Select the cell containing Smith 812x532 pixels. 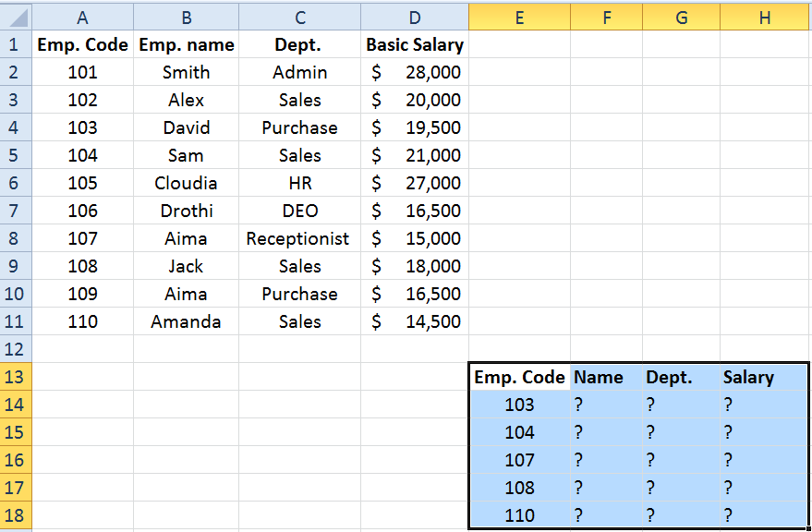tap(186, 72)
